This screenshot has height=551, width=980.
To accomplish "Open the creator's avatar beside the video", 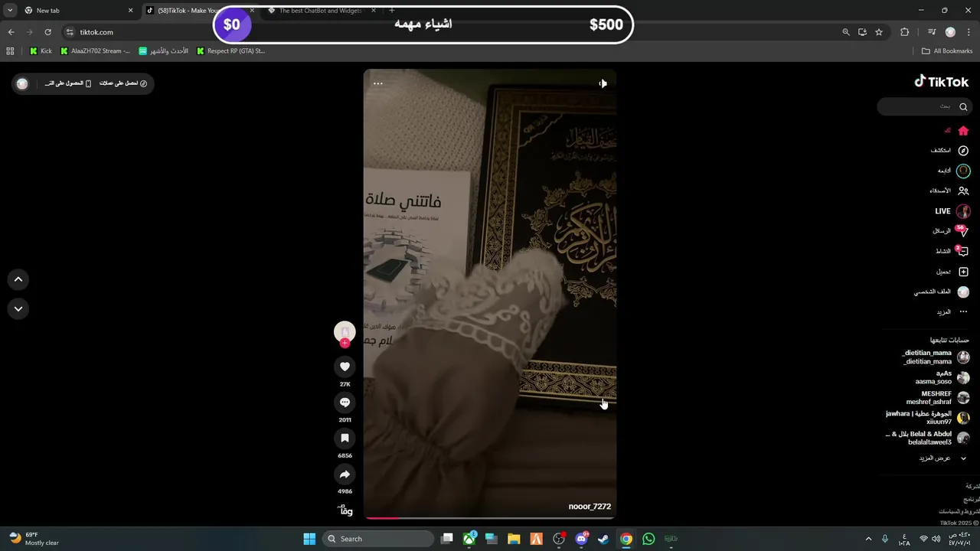I will pos(345,331).
